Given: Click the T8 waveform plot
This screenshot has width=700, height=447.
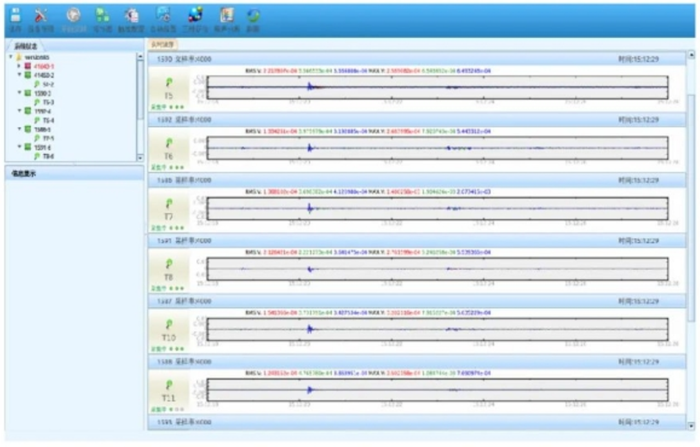Looking at the screenshot, I should tap(438, 269).
